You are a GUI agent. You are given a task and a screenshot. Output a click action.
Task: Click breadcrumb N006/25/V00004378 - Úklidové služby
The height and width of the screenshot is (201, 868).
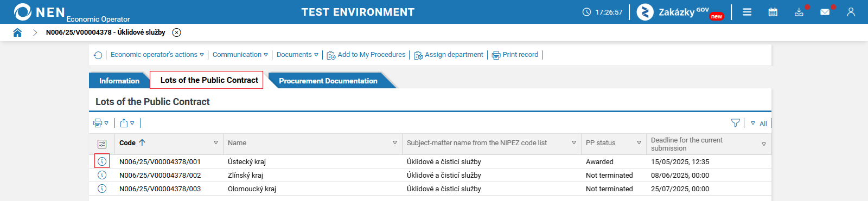106,33
